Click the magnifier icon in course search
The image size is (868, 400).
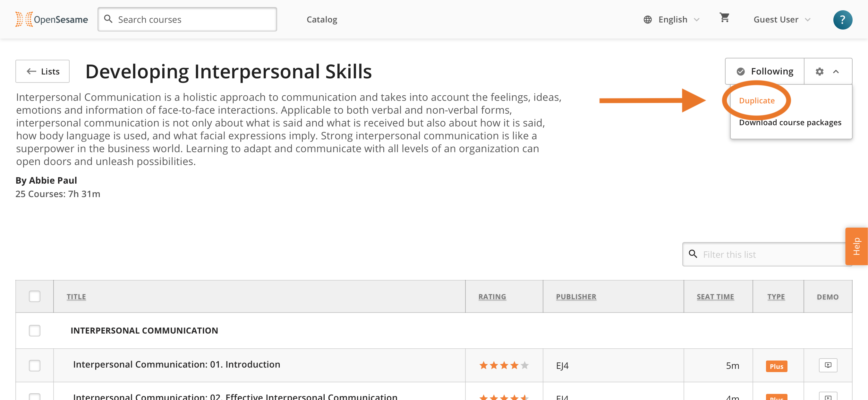point(108,19)
